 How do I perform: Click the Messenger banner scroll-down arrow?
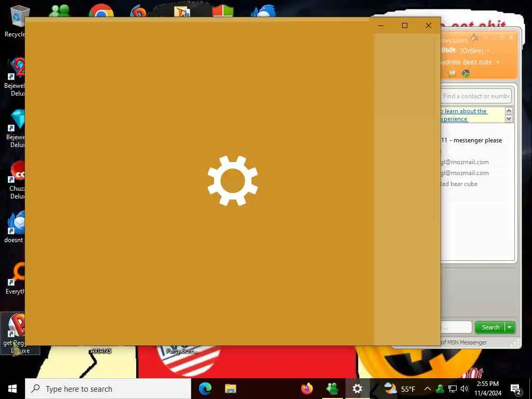[509, 119]
